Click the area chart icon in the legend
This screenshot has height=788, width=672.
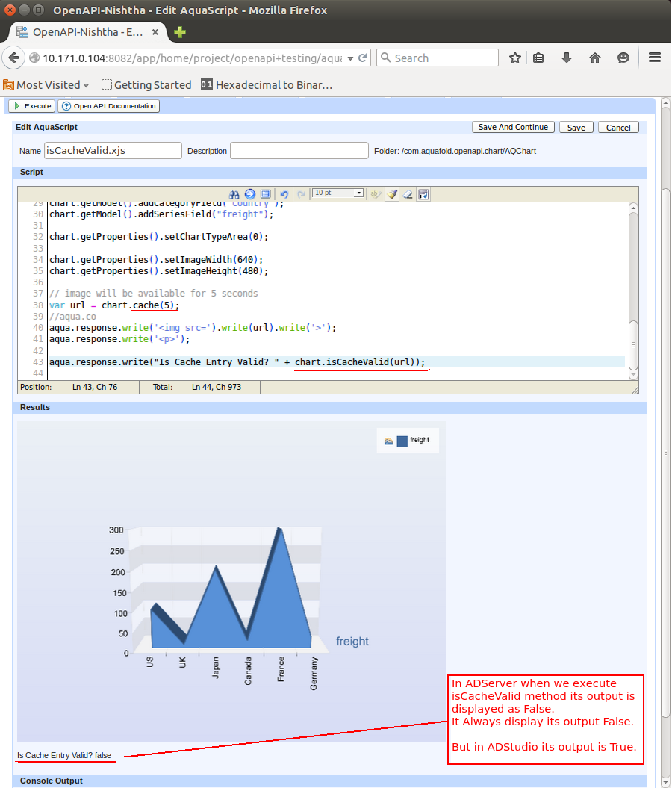(x=389, y=441)
